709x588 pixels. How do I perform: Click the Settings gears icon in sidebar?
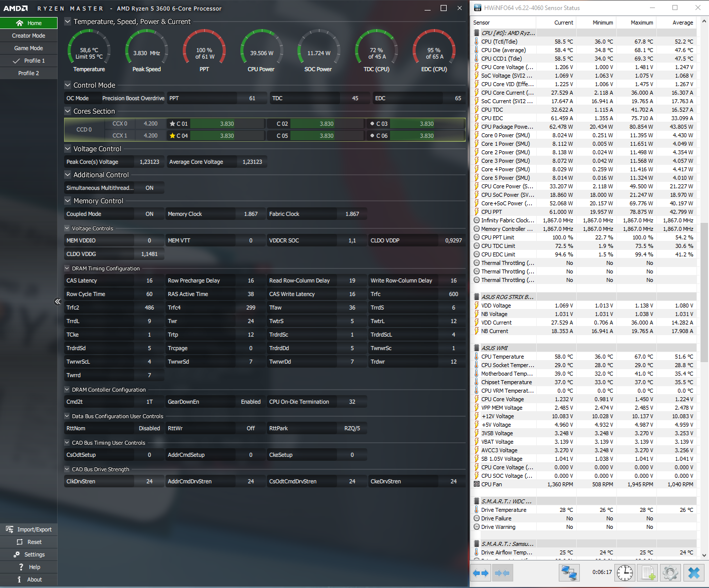(17, 554)
